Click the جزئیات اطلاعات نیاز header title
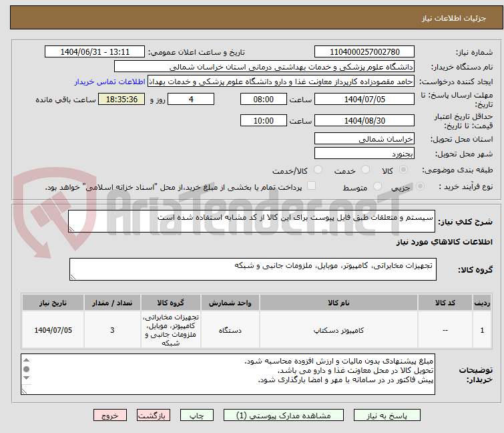The width and height of the screenshot is (504, 433). (x=453, y=18)
